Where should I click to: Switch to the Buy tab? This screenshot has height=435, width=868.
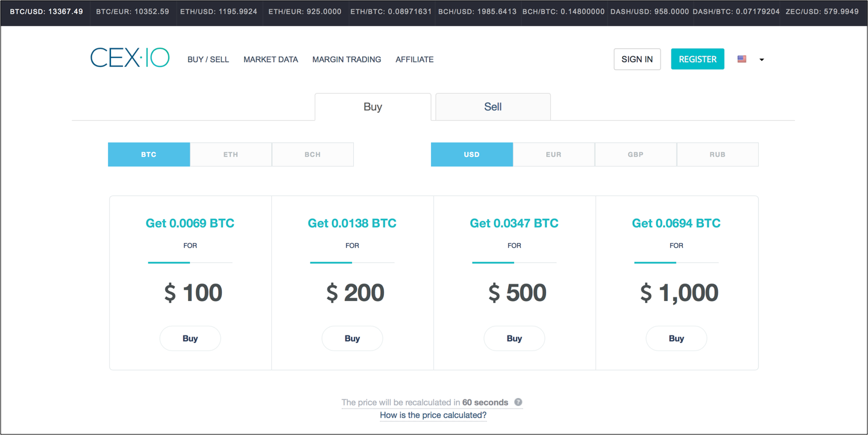coord(373,107)
